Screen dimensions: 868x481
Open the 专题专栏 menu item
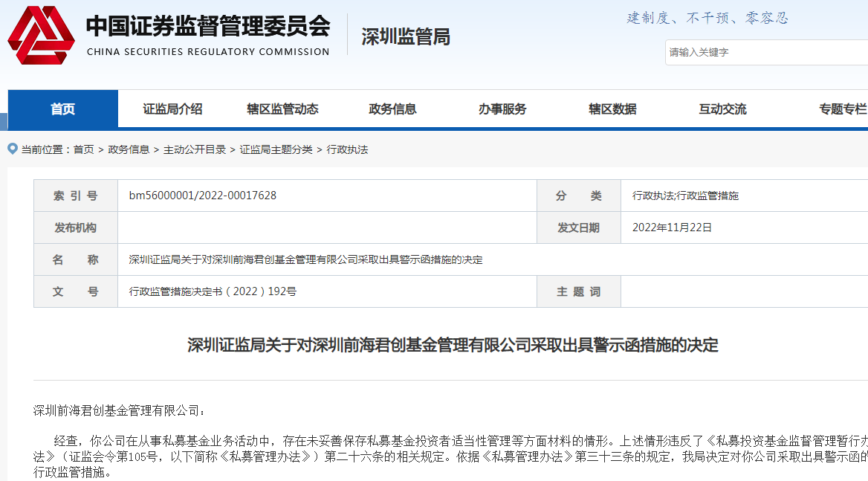(x=843, y=109)
